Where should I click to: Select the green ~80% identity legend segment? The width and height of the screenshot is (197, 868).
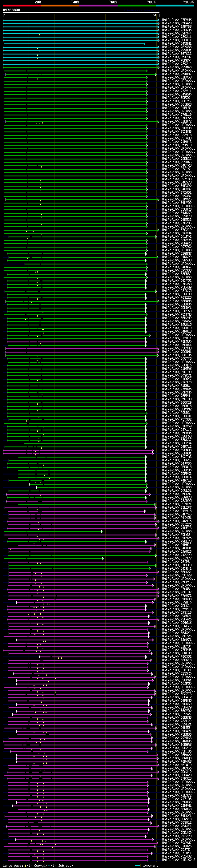coord(137,6)
